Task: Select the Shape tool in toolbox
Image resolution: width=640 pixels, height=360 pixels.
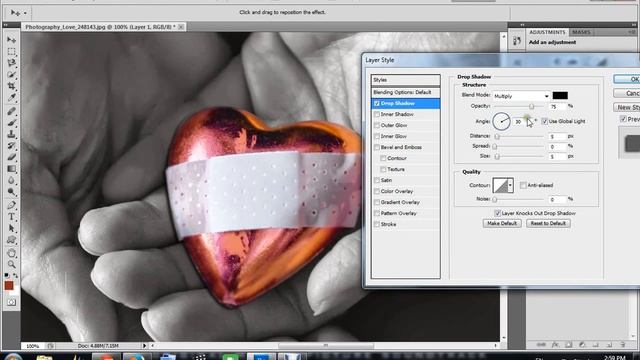Action: pos(11,240)
